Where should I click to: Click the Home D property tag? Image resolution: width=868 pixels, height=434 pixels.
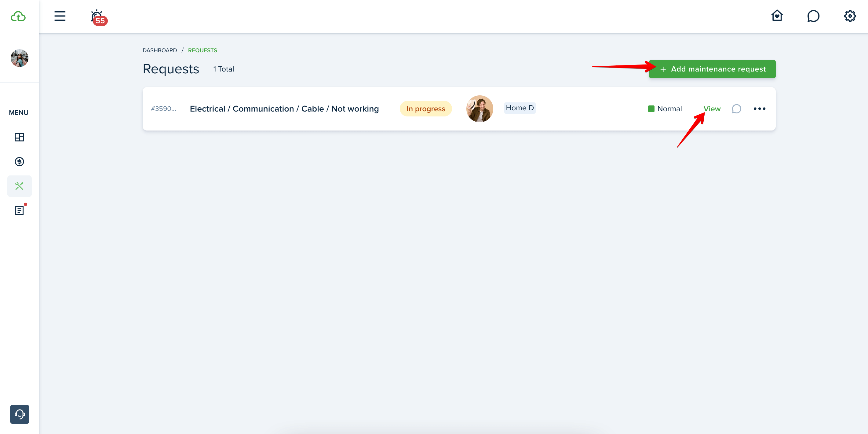coord(520,108)
